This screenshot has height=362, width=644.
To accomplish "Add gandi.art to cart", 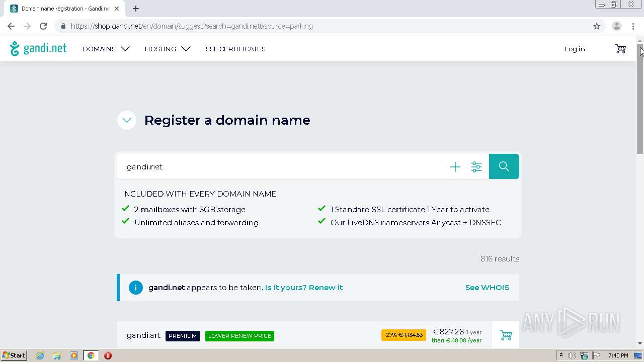I will tap(506, 335).
